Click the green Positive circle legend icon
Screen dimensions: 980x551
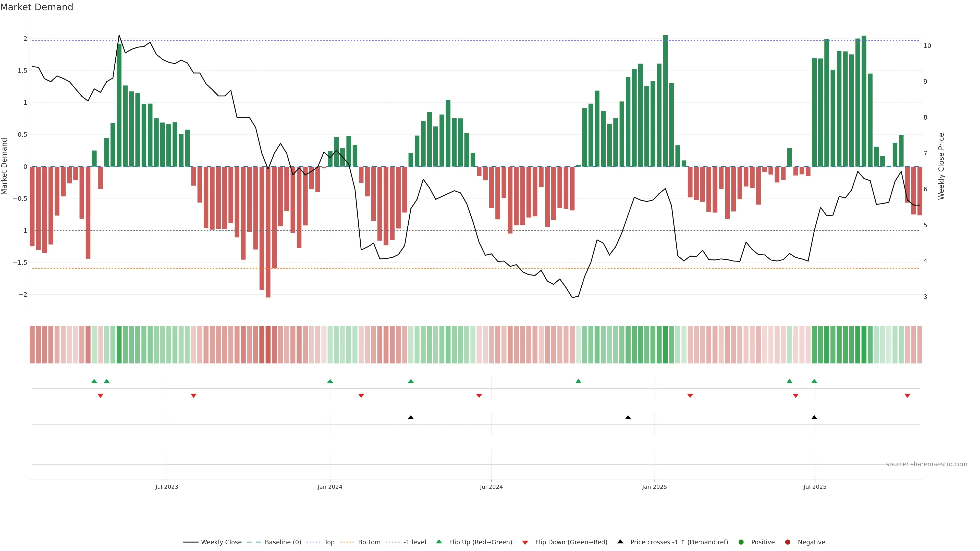[x=741, y=542]
